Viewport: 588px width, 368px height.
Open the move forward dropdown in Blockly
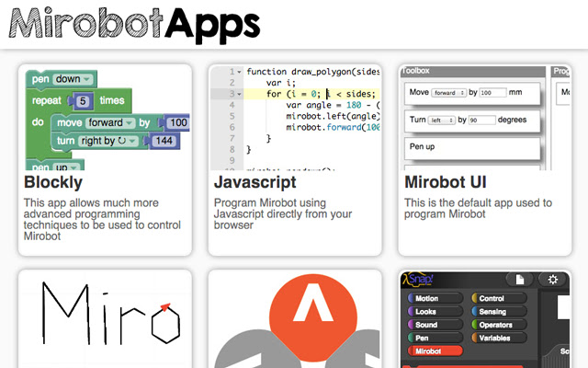coord(110,122)
